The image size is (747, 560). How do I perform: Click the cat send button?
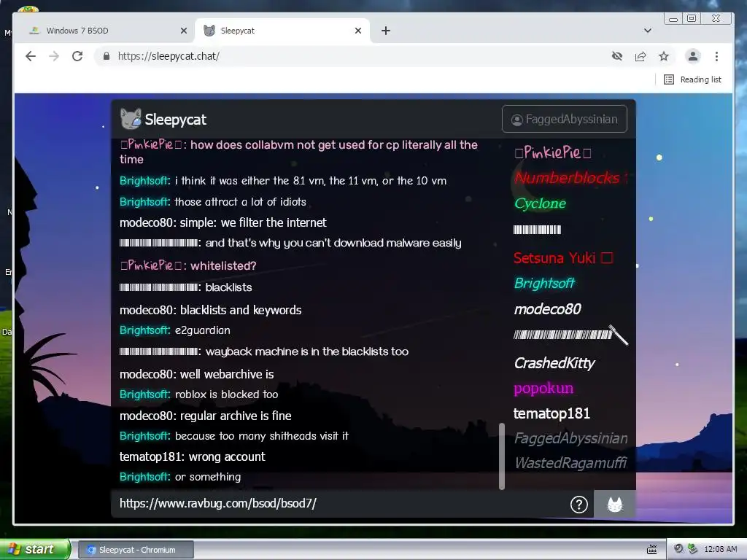[614, 504]
